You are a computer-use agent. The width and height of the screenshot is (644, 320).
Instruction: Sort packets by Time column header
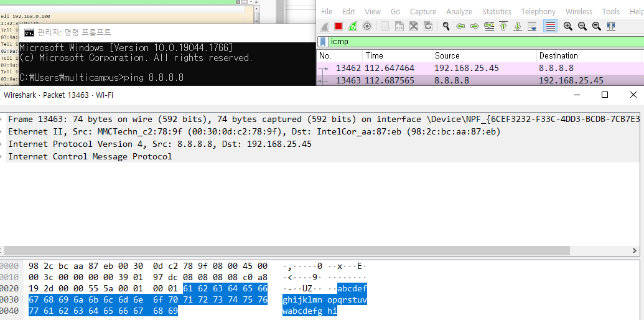(397, 55)
